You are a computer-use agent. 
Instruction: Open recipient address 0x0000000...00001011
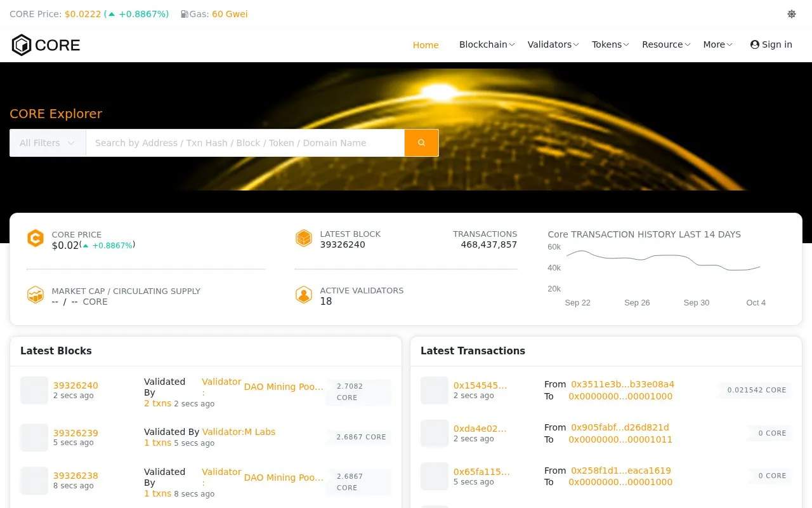pos(620,439)
